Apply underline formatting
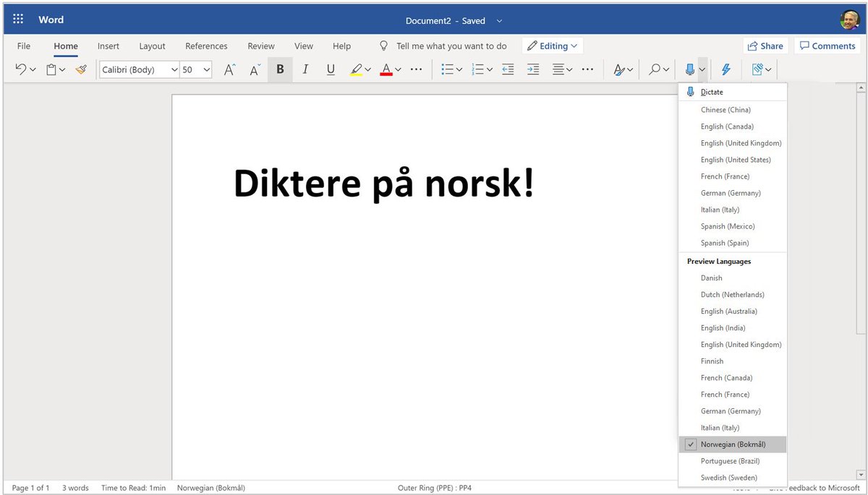 tap(331, 69)
